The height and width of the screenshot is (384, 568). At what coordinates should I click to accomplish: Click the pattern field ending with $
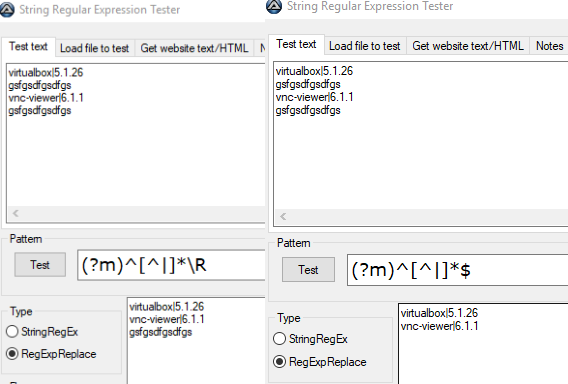click(x=458, y=270)
